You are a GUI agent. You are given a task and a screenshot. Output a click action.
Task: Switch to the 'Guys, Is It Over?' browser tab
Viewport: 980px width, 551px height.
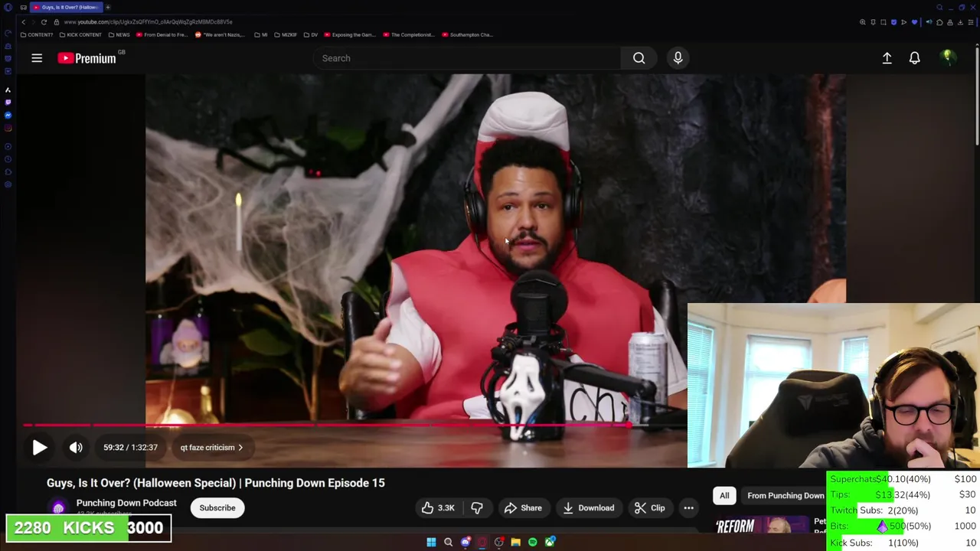(66, 7)
